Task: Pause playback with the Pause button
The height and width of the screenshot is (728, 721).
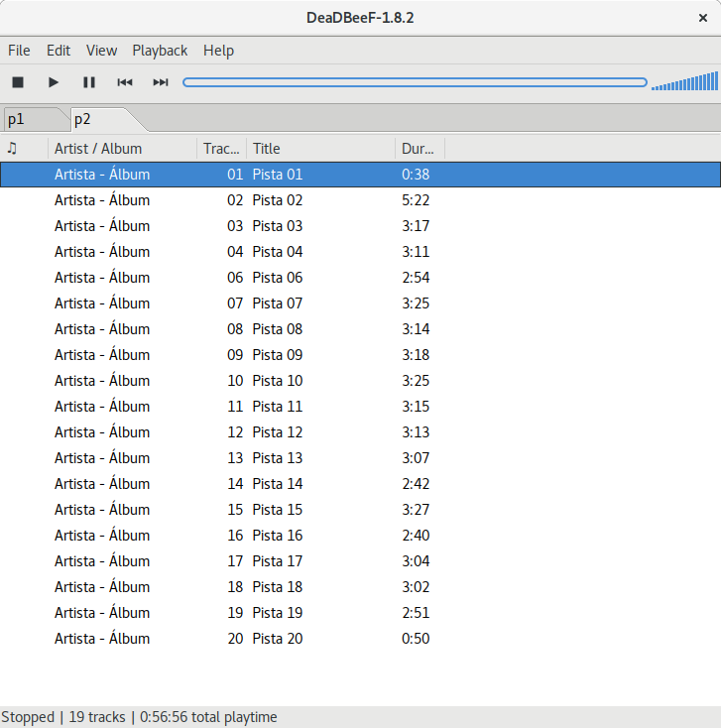Action: pyautogui.click(x=89, y=82)
